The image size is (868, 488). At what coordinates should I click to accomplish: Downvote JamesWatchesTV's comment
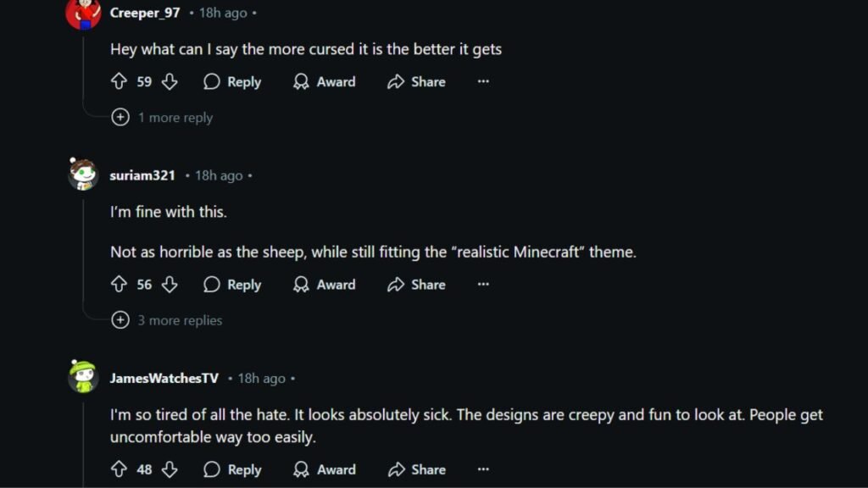170,469
